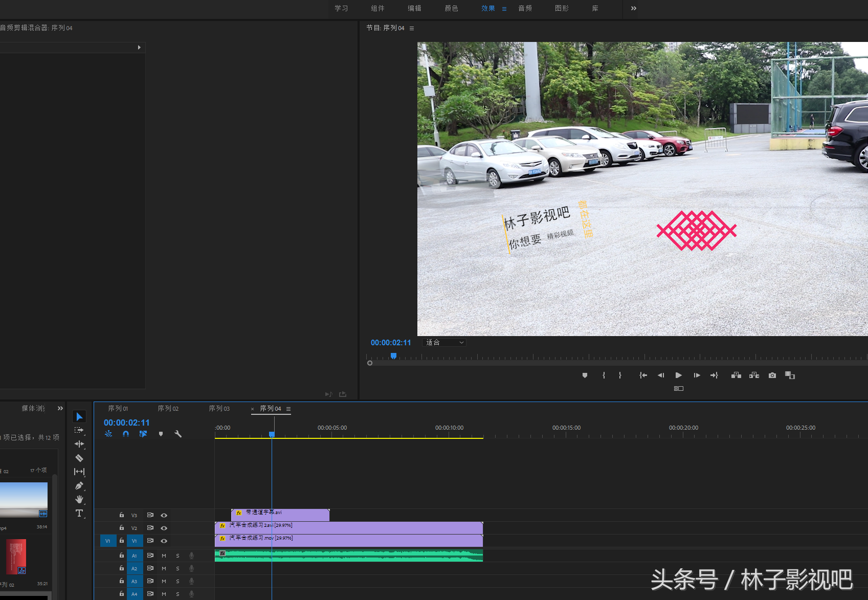Expand workspace overflow chevrons in top bar

pos(634,8)
